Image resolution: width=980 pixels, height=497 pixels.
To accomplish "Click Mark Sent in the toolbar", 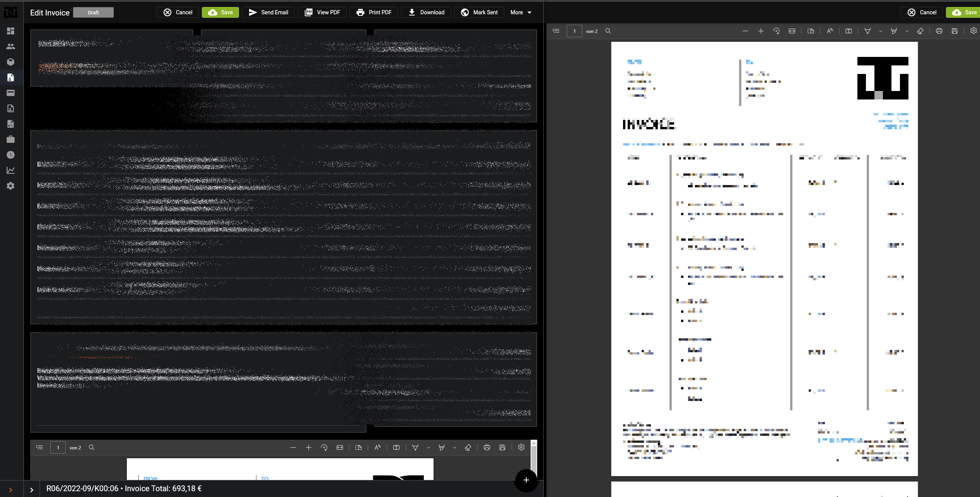I will tap(479, 12).
